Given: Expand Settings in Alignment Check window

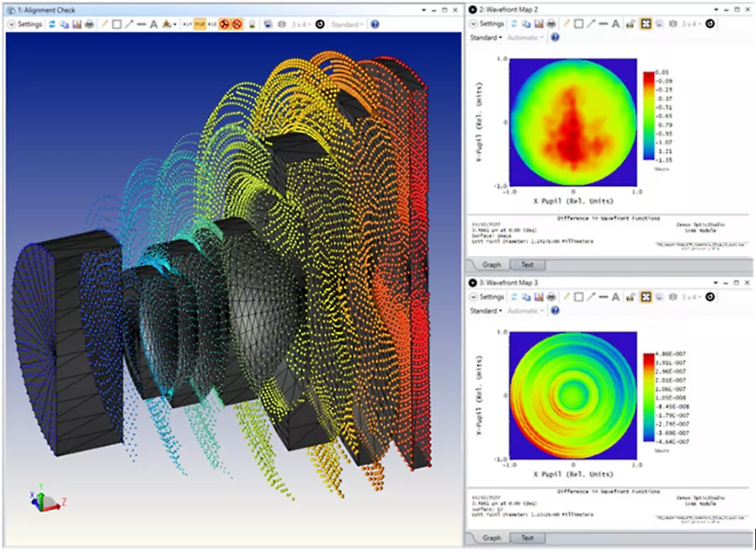Looking at the screenshot, I should pos(25,24).
